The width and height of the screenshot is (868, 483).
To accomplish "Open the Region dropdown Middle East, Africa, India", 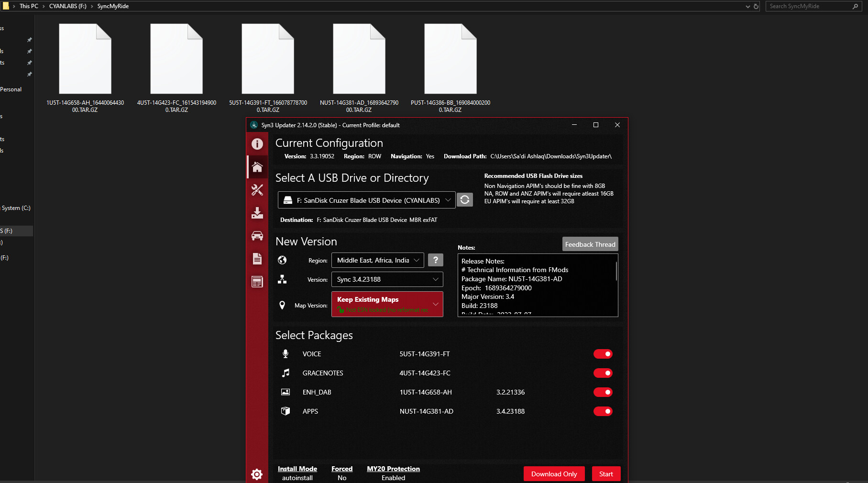I will coord(377,260).
